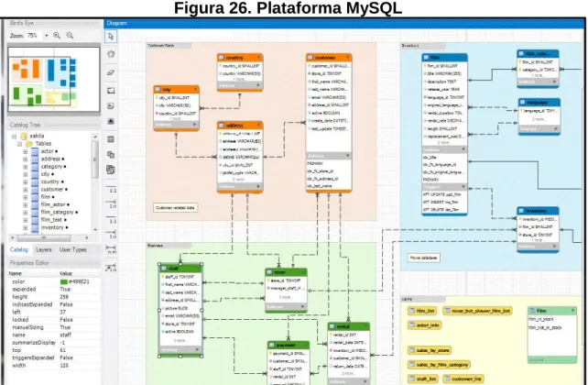This screenshot has width=588, height=385.
Task: Expand the film_actor table node
Action: click(25, 205)
